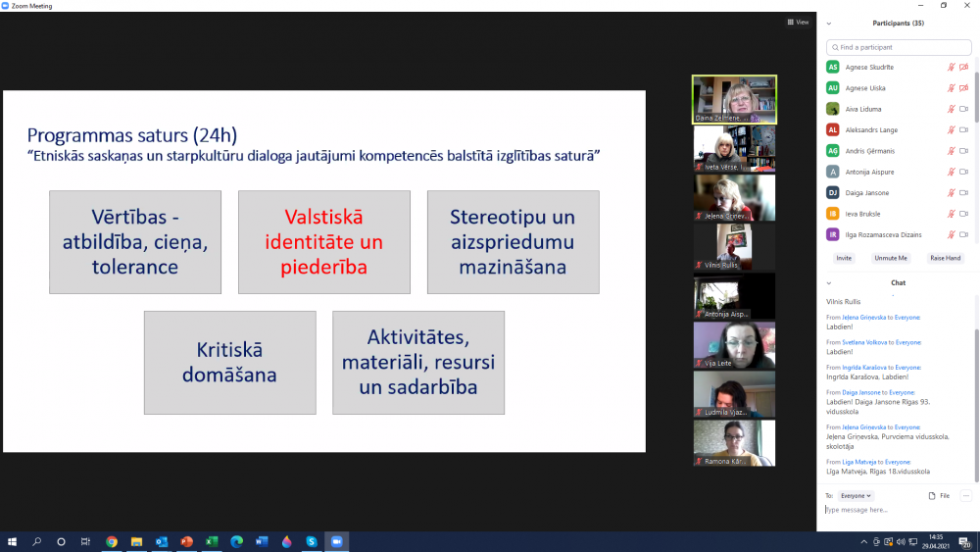980x552 pixels.
Task: Select participant Daiga Jansone in list
Action: [x=866, y=193]
